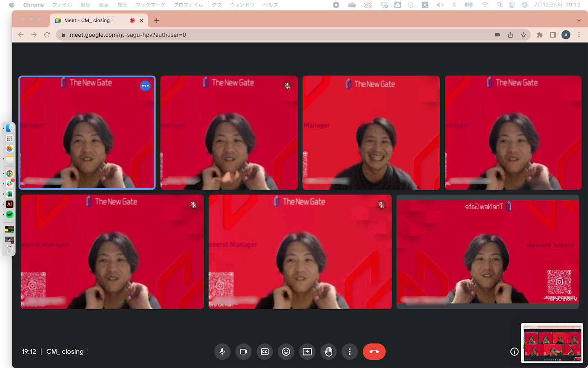Share this page from the address bar
This screenshot has width=588, height=368.
510,35
